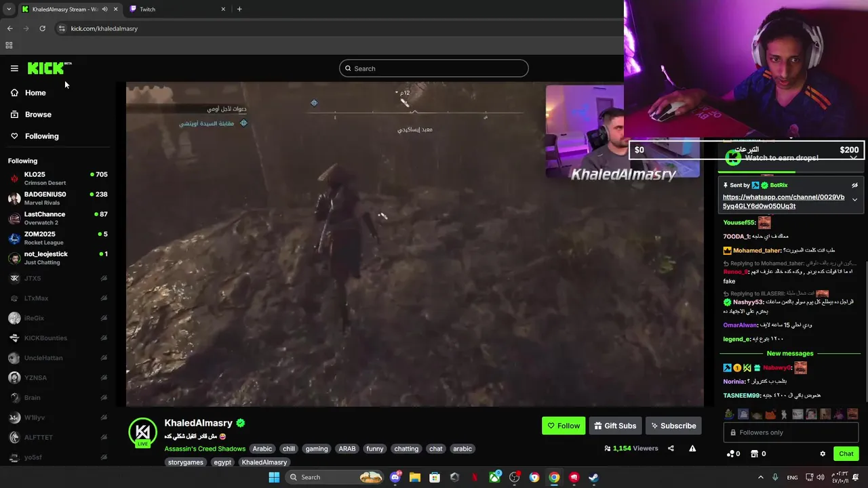Screen dimensions: 868x488
Task: Follow the KhaledAlmasry channel
Action: [x=564, y=426]
